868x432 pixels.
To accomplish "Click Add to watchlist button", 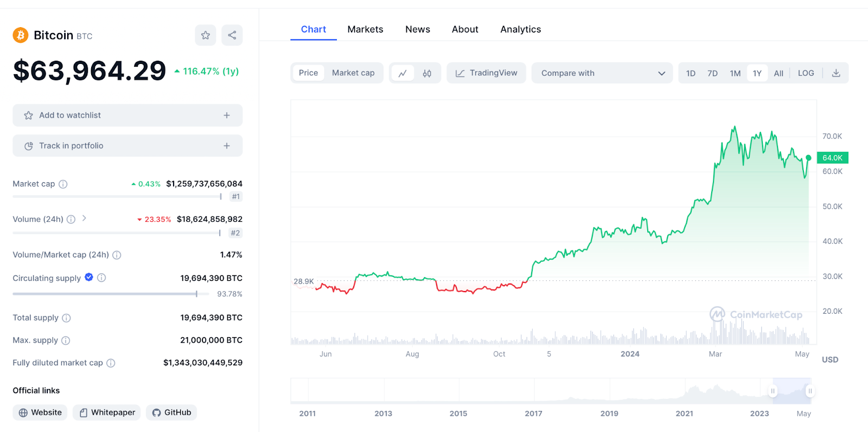I will coord(127,115).
